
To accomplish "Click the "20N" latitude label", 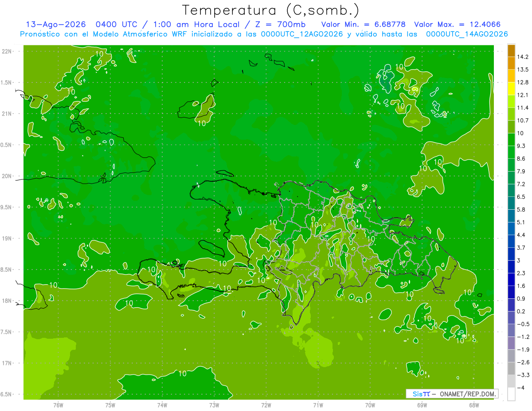I will (x=7, y=176).
